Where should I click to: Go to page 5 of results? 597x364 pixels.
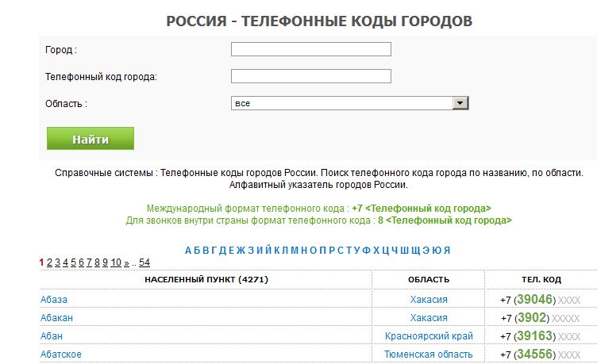click(x=74, y=262)
